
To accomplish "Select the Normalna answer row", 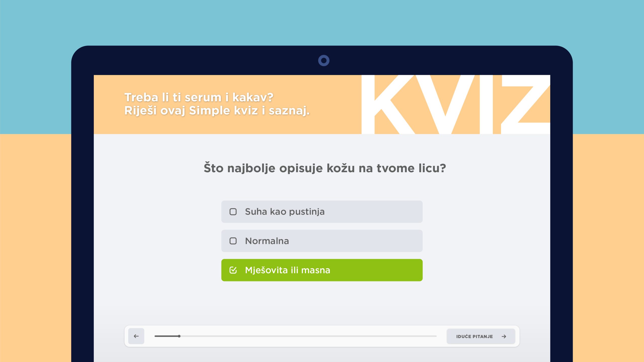I will [x=322, y=241].
